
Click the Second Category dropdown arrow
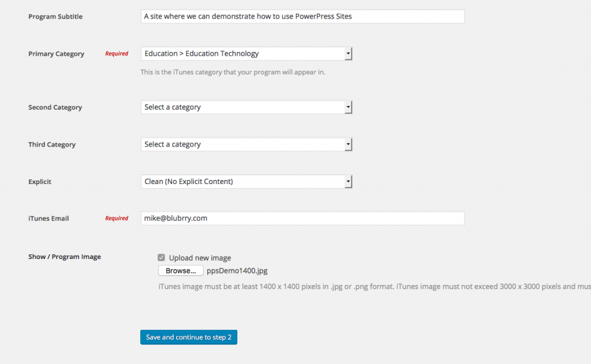(x=348, y=107)
